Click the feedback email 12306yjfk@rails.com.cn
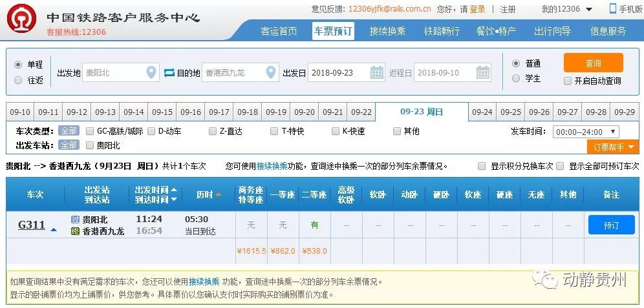Viewport: 644px width, 308px height. click(x=389, y=9)
